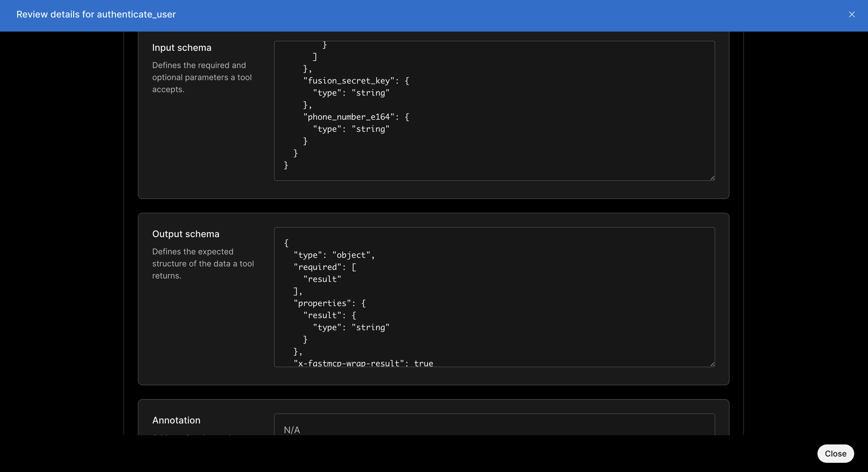Click the "required": [ line in Output schema
Screen dimensions: 868x472
click(325, 267)
